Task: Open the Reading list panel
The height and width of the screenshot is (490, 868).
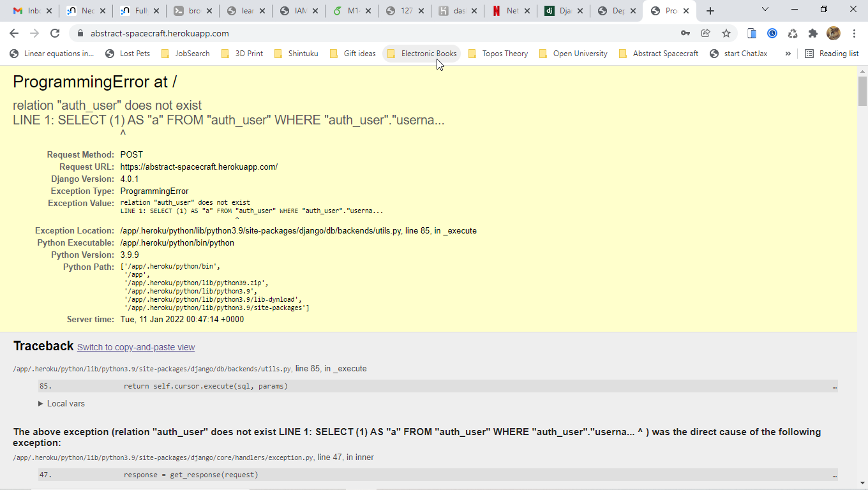Action: (832, 54)
